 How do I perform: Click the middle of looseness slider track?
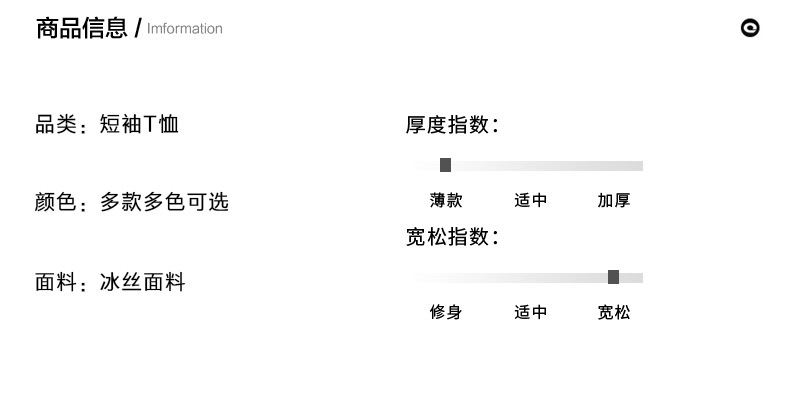click(530, 277)
